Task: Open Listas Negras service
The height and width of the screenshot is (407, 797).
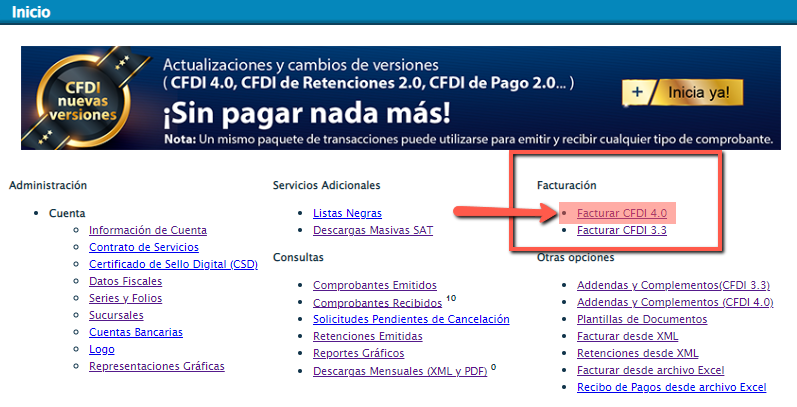Action: pos(347,213)
